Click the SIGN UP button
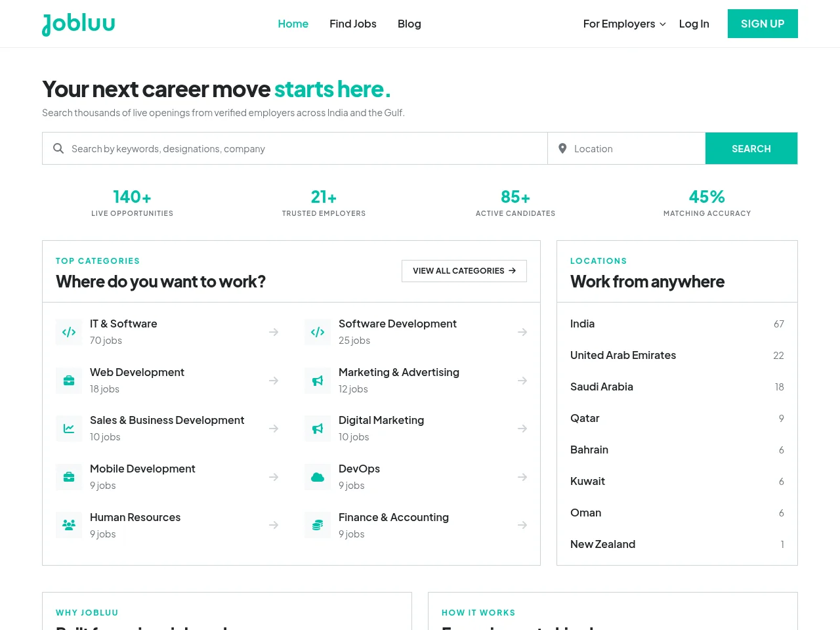 pos(763,24)
